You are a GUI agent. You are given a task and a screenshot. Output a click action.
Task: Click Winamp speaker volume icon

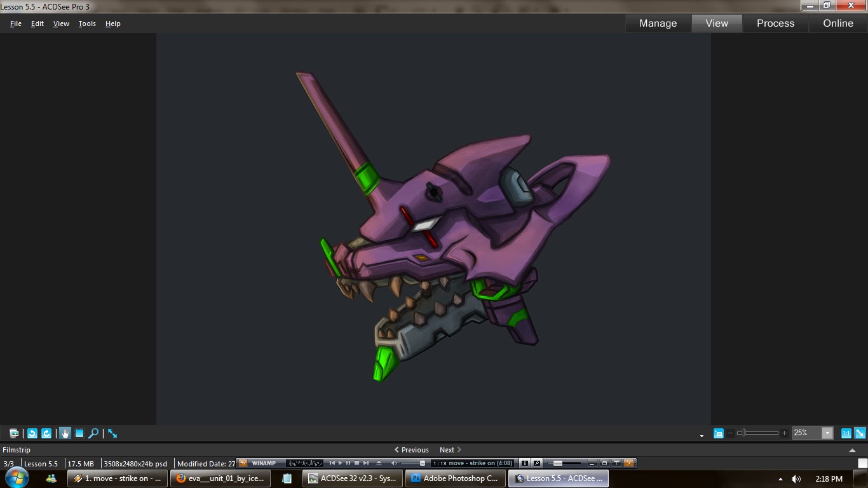(394, 463)
